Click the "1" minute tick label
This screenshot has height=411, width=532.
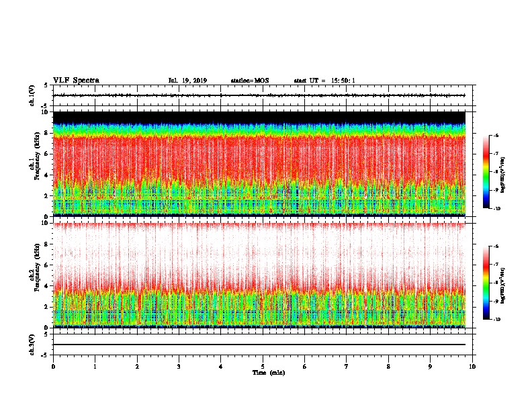tap(95, 367)
